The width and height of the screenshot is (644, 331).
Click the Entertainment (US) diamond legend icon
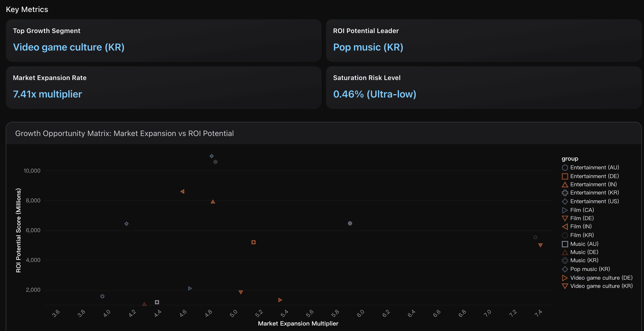(x=565, y=201)
